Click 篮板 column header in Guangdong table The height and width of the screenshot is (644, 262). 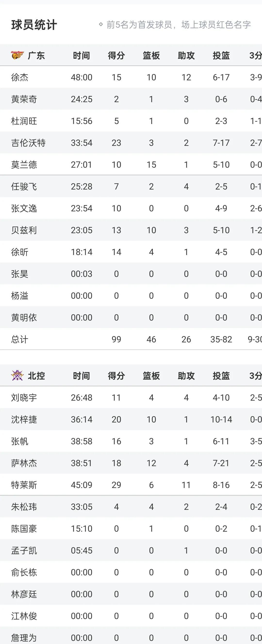click(151, 55)
